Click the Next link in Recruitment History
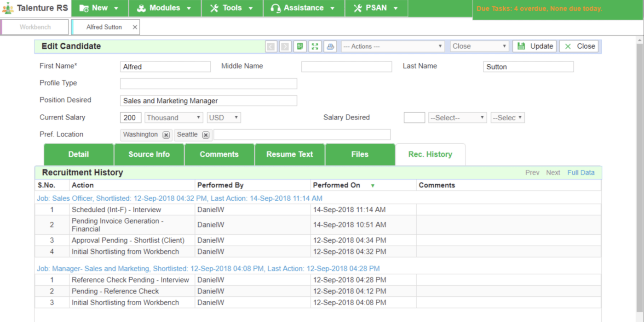The width and height of the screenshot is (644, 322). tap(553, 173)
